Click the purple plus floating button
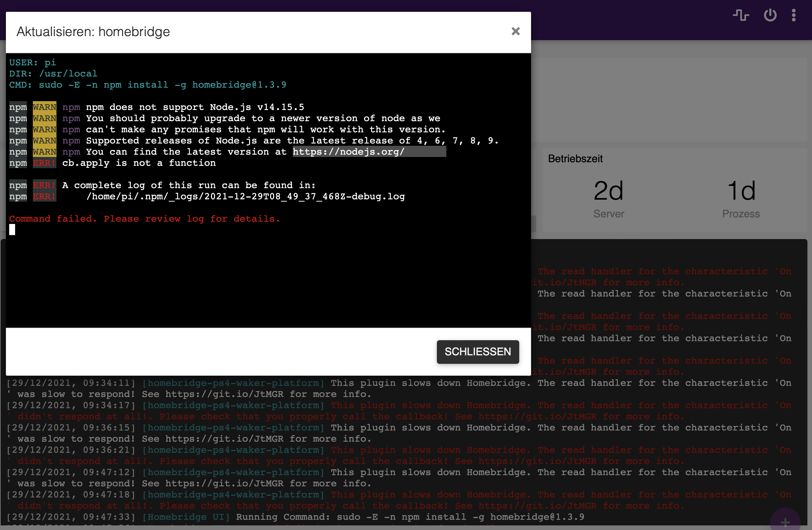Viewport: 812px width, 530px height. coord(785,522)
